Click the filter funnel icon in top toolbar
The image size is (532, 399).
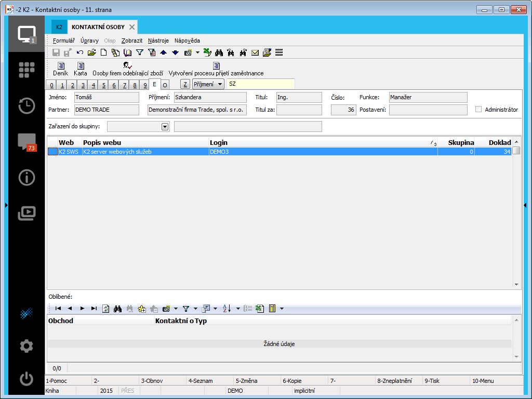pyautogui.click(x=139, y=52)
